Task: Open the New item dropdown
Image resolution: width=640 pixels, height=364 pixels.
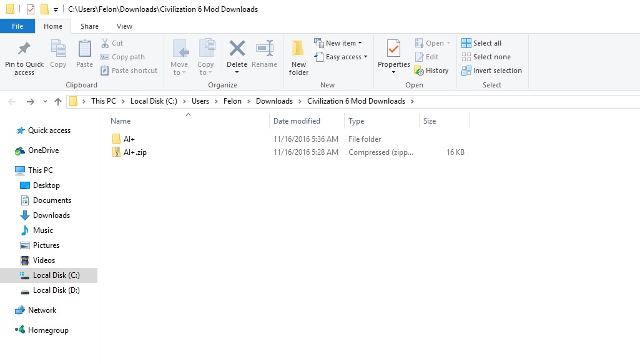Action: [x=338, y=43]
